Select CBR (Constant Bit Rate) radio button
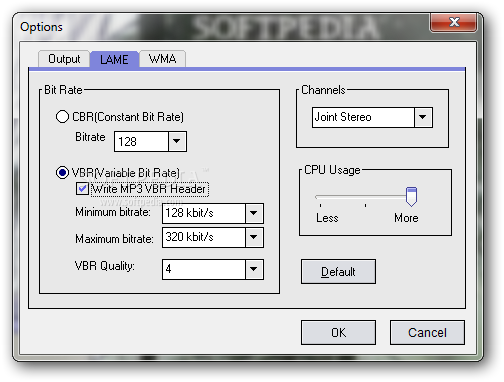Viewport: 504px width, 382px height. click(x=62, y=117)
